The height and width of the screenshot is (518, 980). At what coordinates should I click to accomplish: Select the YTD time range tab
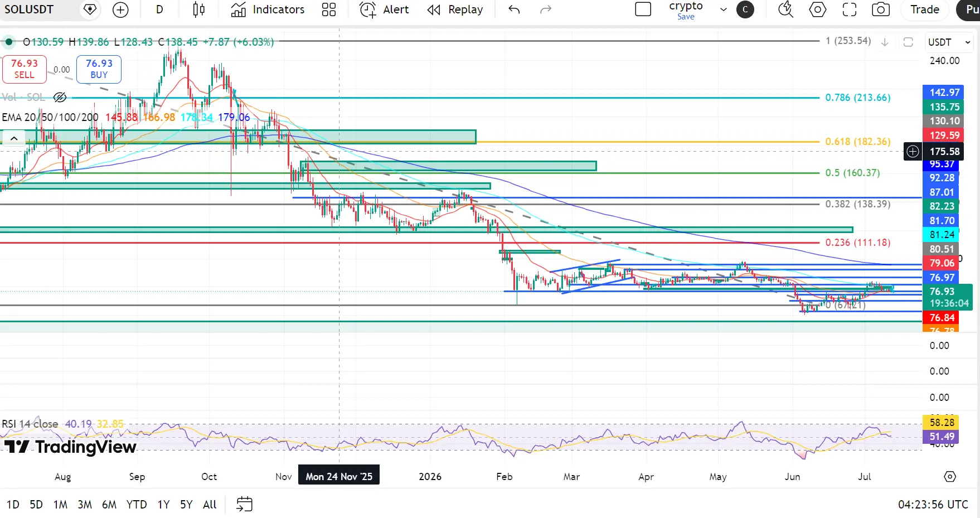click(x=137, y=505)
